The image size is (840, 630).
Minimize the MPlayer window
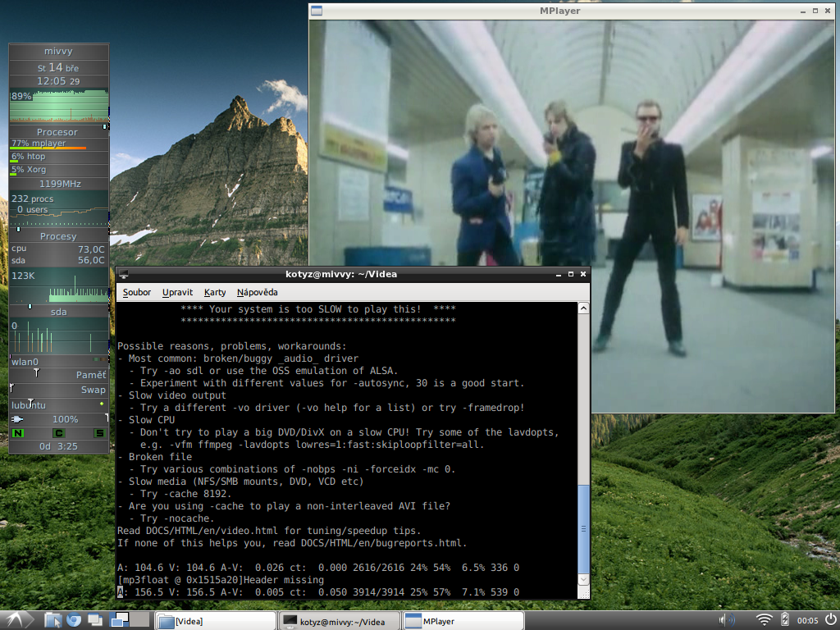click(x=803, y=11)
